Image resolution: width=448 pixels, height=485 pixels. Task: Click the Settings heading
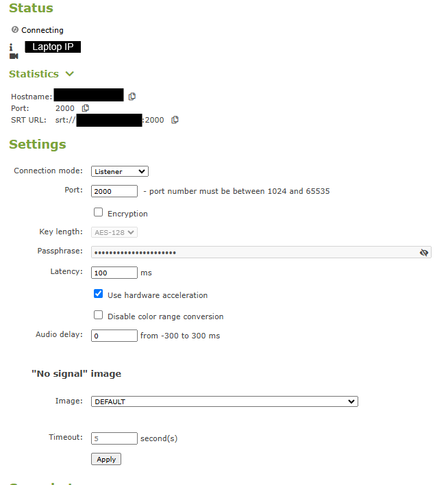[38, 145]
